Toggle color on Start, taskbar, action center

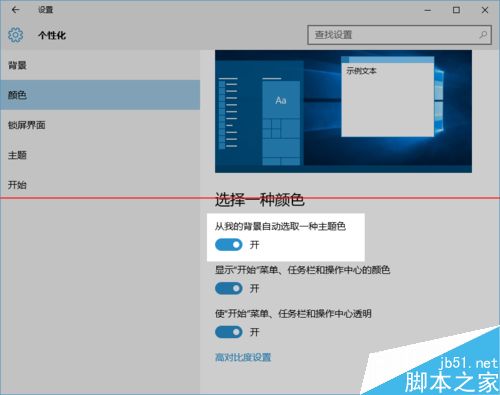point(229,288)
